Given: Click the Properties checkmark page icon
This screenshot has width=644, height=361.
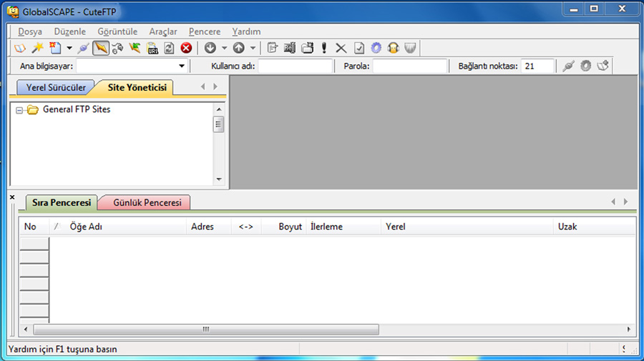Looking at the screenshot, I should click(359, 48).
